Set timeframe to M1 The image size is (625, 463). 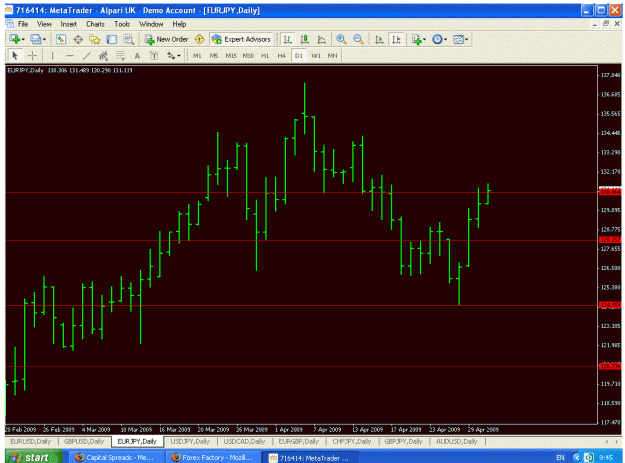point(197,56)
